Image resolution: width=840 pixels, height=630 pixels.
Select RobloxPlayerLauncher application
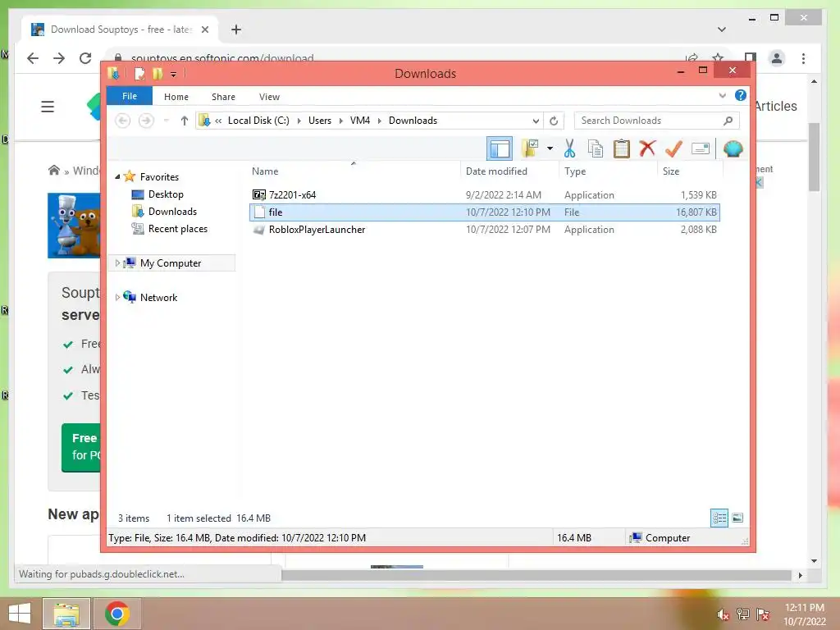click(x=484, y=230)
